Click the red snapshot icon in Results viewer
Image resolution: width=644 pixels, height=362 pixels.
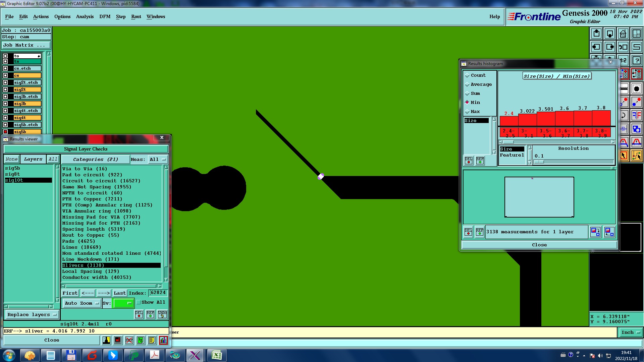pyautogui.click(x=118, y=340)
